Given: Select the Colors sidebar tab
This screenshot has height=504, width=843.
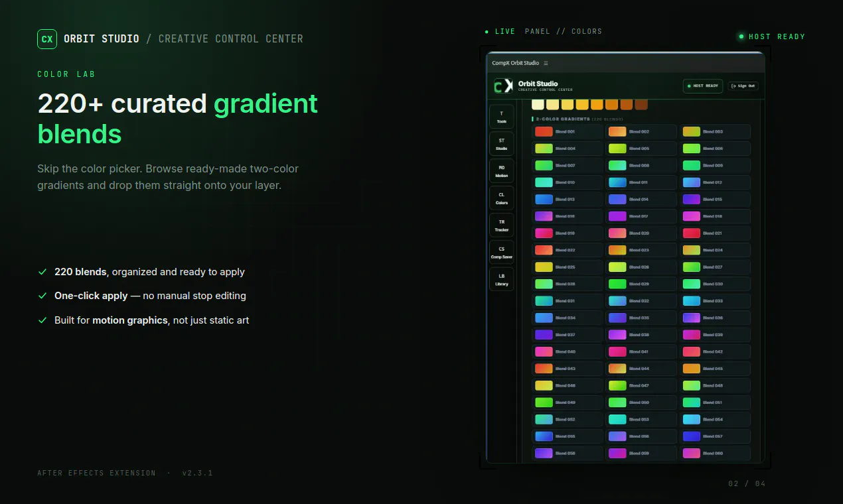Looking at the screenshot, I should (502, 198).
